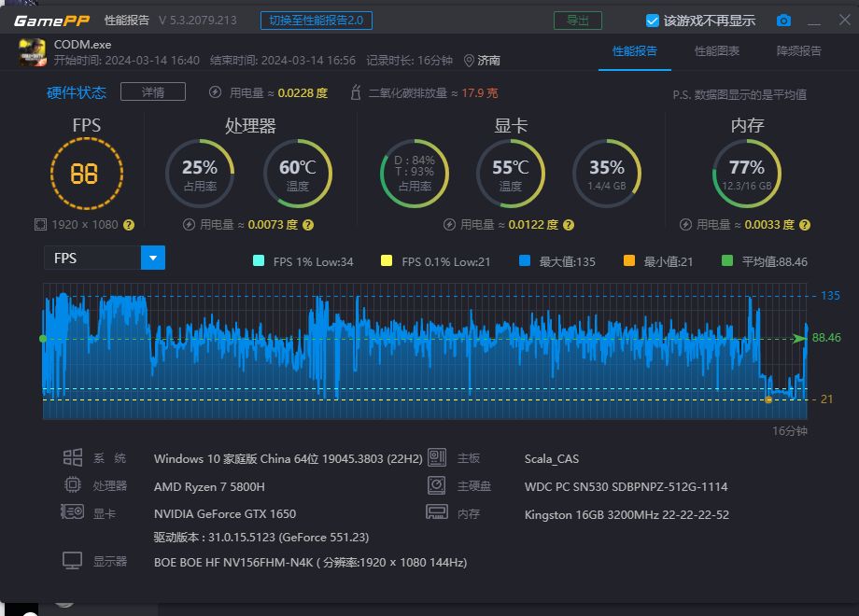Click the FPS dropdown field
859x616 pixels.
[105, 258]
